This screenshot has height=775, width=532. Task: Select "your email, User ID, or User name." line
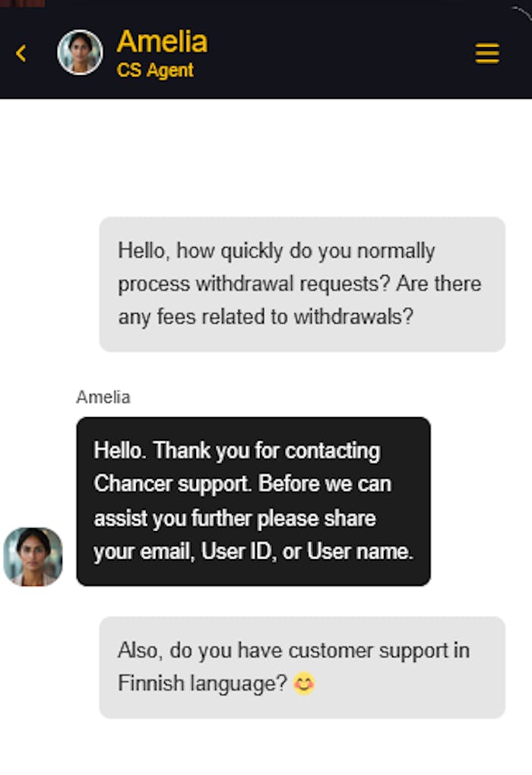tap(253, 552)
